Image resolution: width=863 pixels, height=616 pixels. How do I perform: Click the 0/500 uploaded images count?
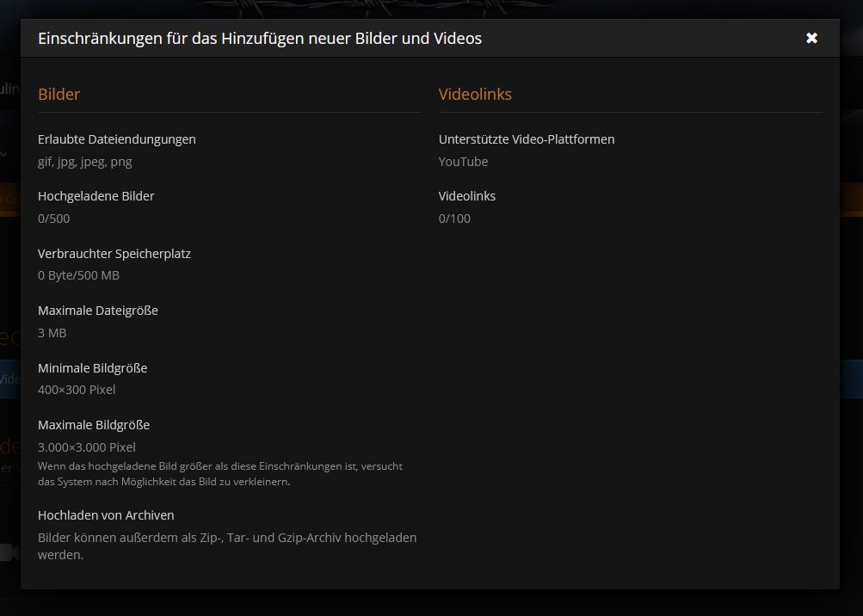54,219
